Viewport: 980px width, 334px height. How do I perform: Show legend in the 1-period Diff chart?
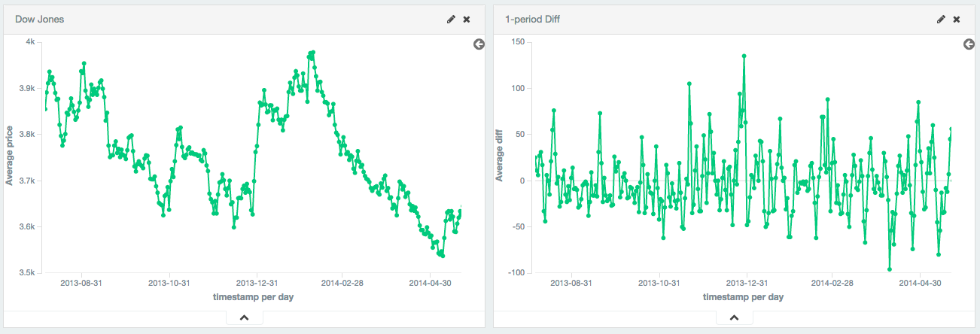969,45
